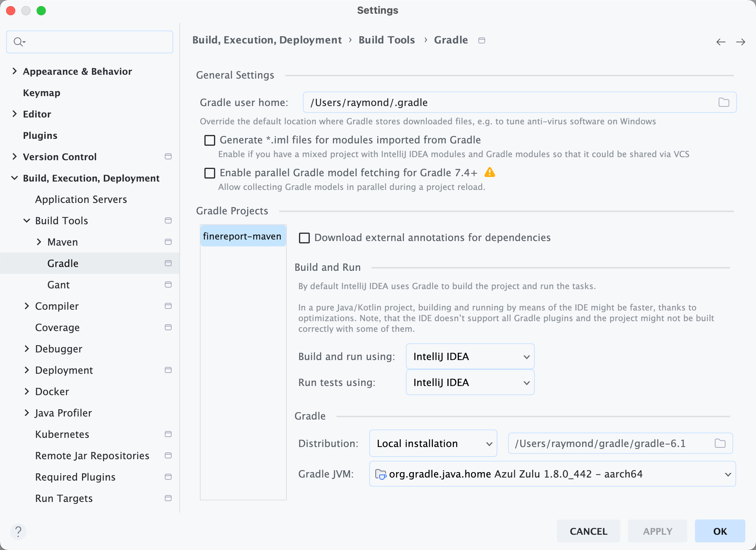The image size is (756, 550).
Task: Open the Run tests using dropdown
Action: click(x=470, y=383)
